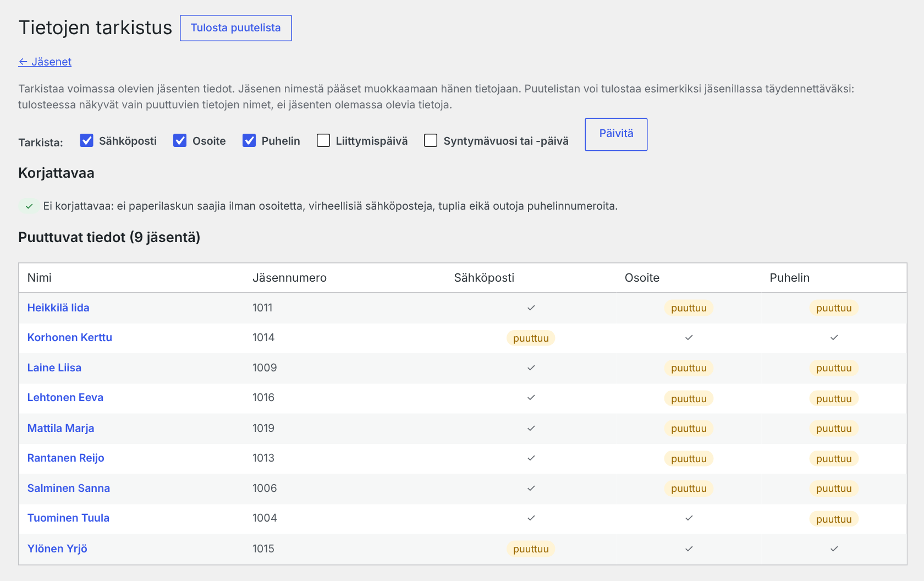Click Sähköposti puuttuu badge for Ylönen Yrjö

(x=531, y=549)
